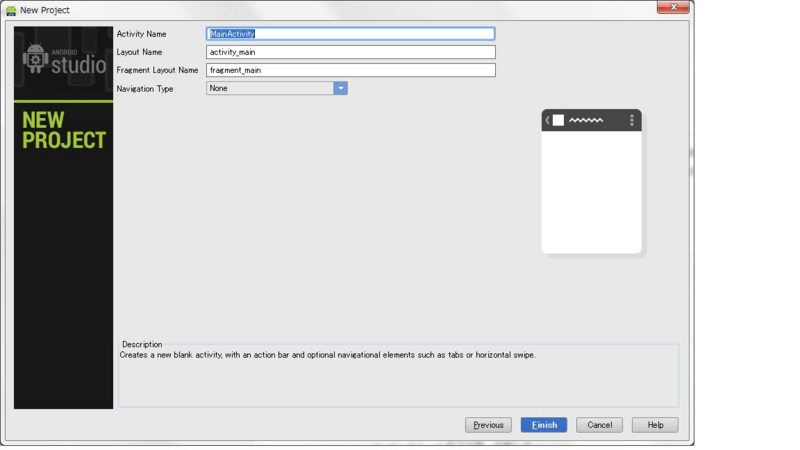Close the New Project window
Viewport: 800px width, 450px height.
(673, 7)
